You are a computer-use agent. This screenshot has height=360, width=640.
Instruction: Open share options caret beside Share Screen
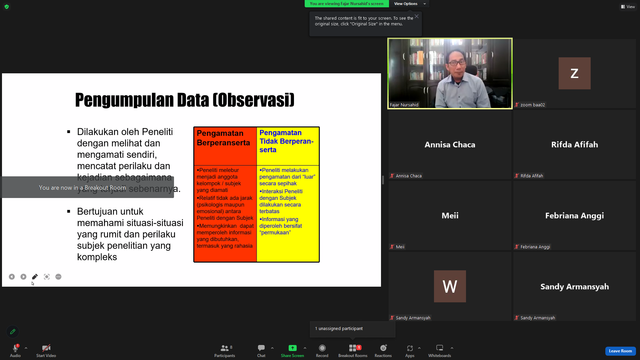click(305, 348)
